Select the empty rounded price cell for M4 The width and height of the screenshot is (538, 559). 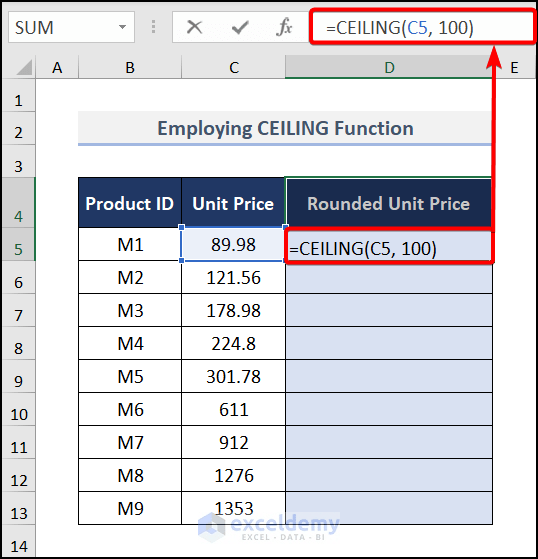click(389, 343)
